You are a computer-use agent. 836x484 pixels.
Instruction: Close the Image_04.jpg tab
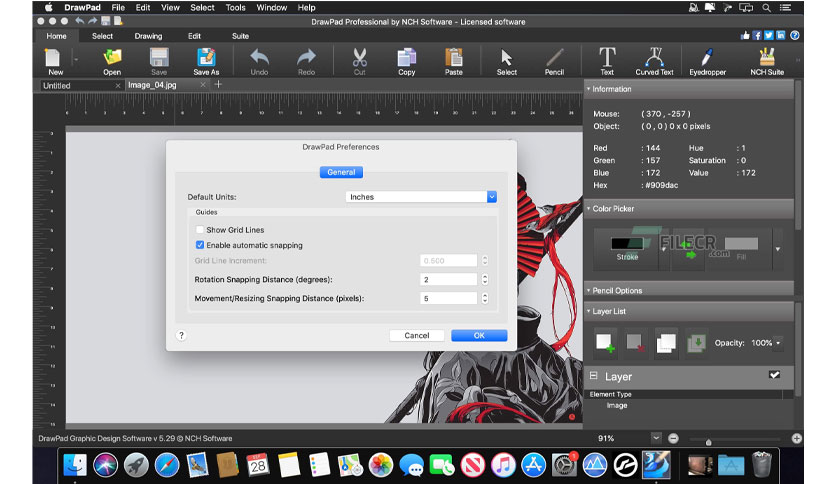[203, 85]
